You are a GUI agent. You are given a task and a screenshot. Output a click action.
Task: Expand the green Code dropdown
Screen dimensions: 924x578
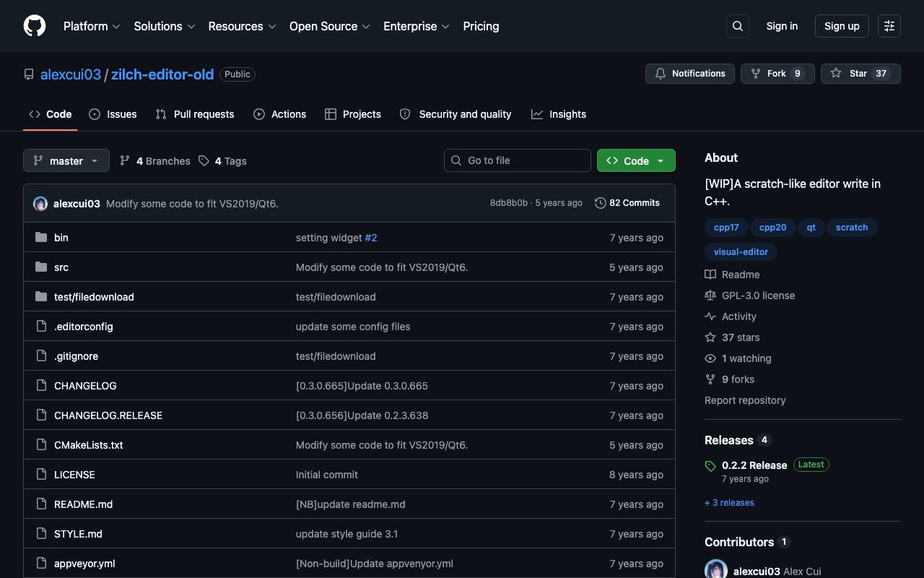(x=636, y=160)
